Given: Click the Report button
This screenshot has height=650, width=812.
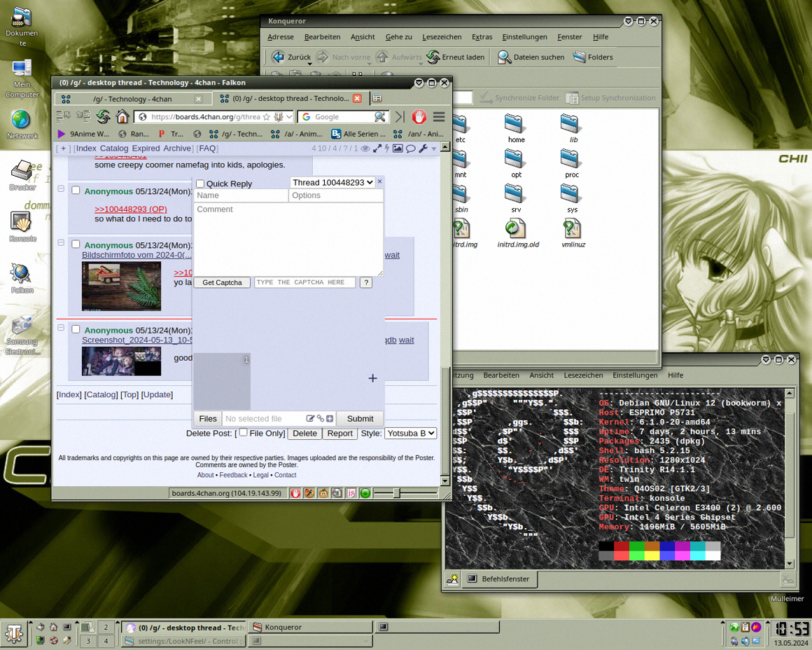Looking at the screenshot, I should 339,434.
